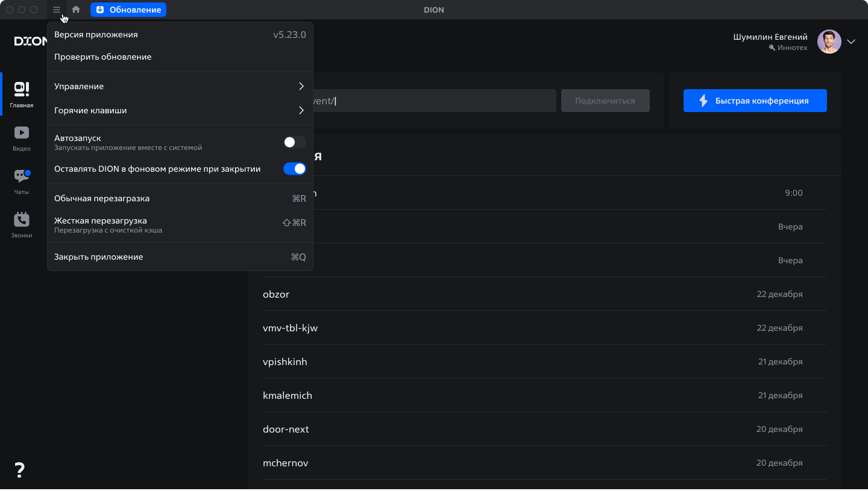This screenshot has height=491, width=868.
Task: Open the Звонки sidebar section
Action: click(22, 225)
